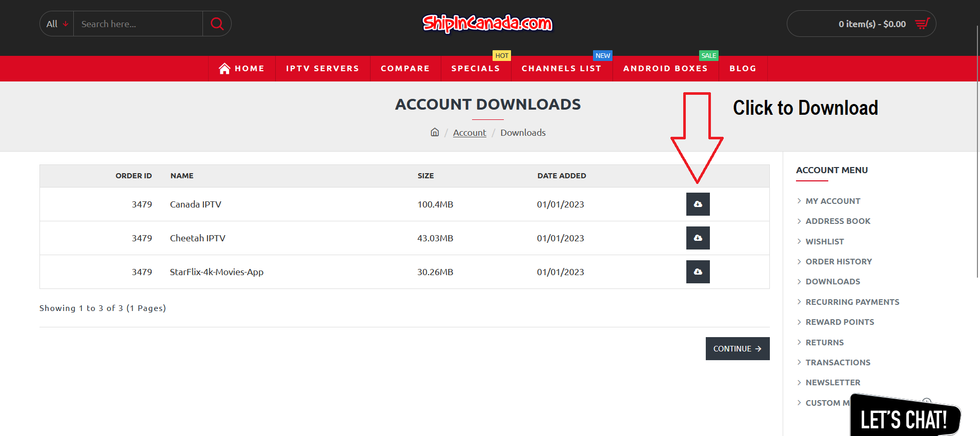Image resolution: width=980 pixels, height=436 pixels.
Task: Open NEWSLETTER in account menu
Action: (833, 382)
